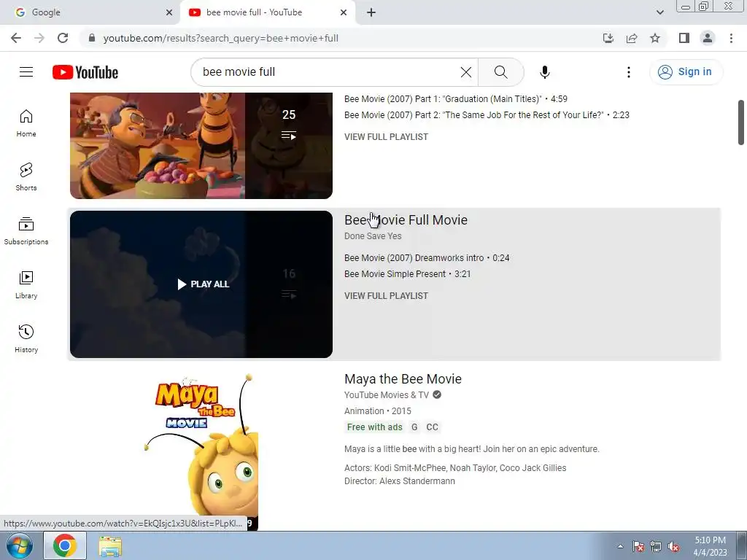Click the Free with ads badge
Image resolution: width=747 pixels, height=560 pixels.
375,427
